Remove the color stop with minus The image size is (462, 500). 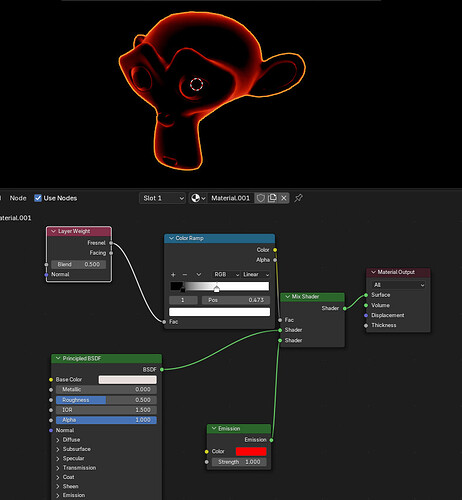click(x=185, y=275)
